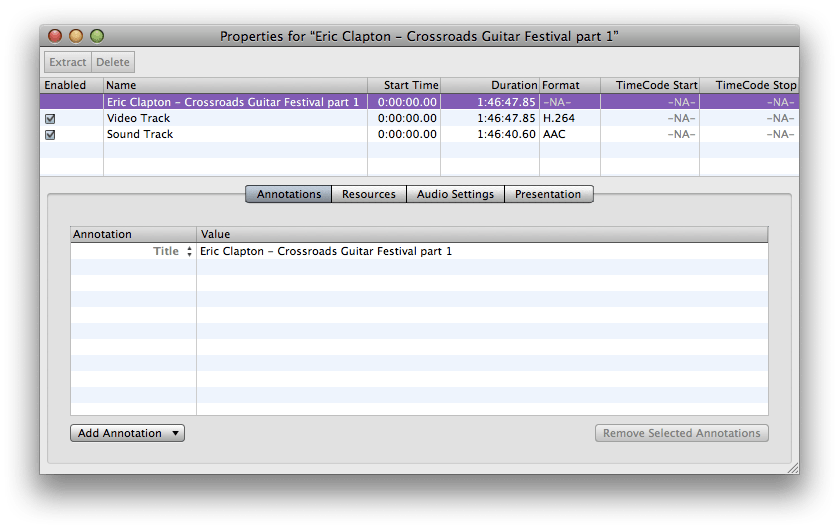Select the Video Track row name

pos(138,118)
